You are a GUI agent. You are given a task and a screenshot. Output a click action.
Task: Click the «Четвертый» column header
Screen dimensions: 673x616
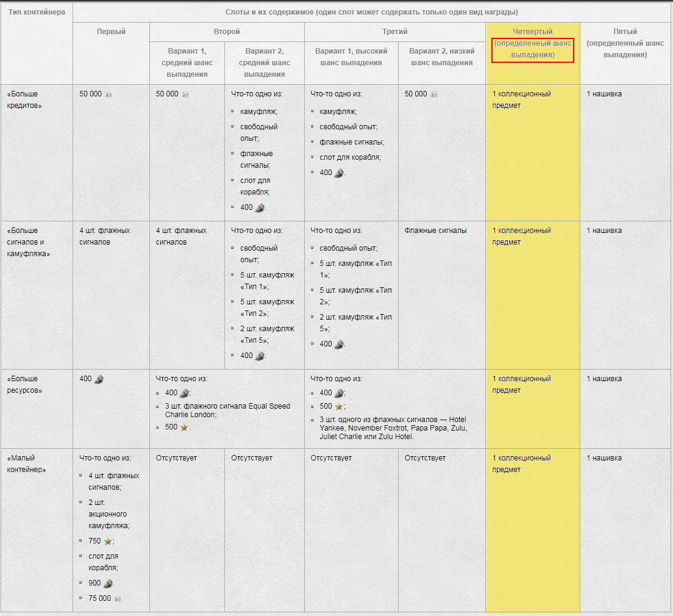point(532,32)
